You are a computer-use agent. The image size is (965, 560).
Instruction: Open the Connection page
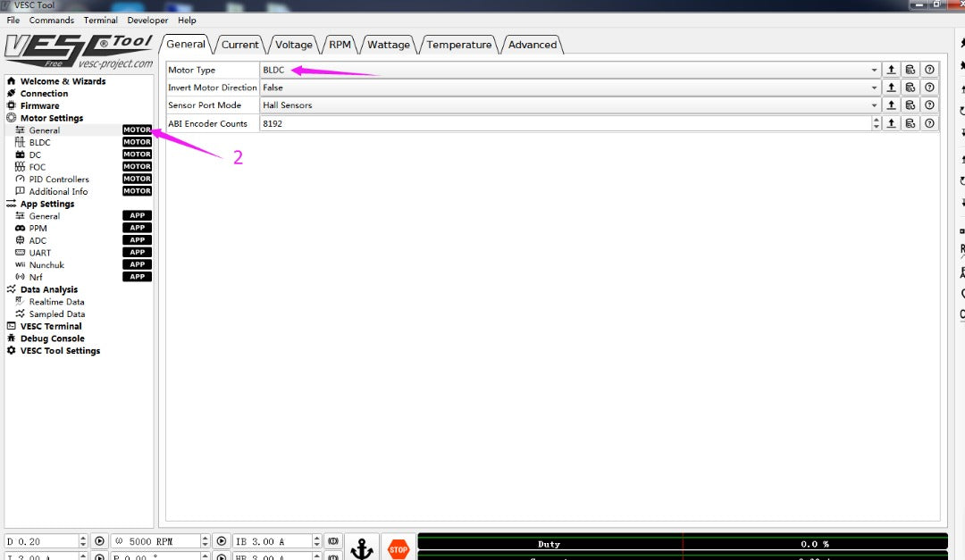[x=44, y=94]
